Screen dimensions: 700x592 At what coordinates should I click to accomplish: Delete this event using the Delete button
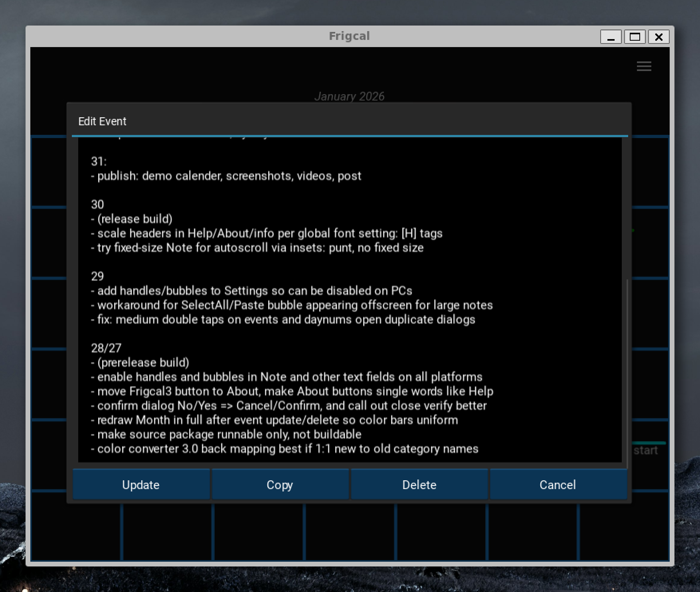click(419, 485)
